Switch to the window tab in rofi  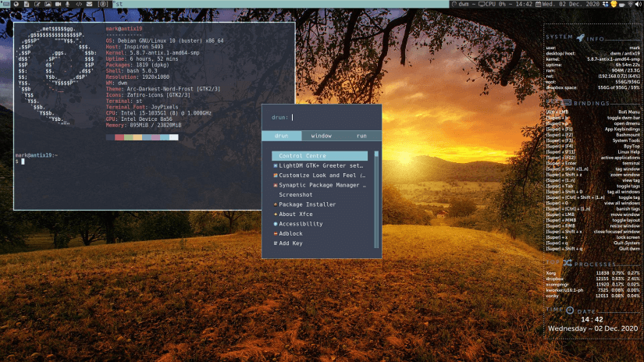321,136
